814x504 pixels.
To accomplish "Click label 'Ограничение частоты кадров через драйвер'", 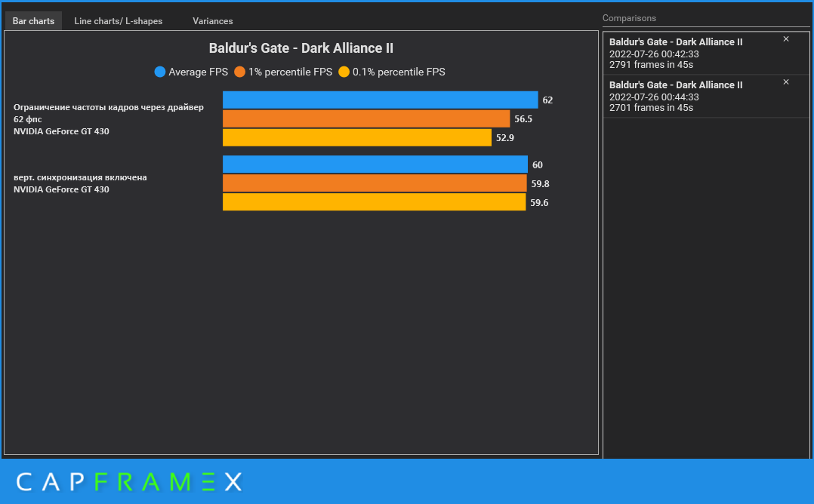I will pos(109,107).
